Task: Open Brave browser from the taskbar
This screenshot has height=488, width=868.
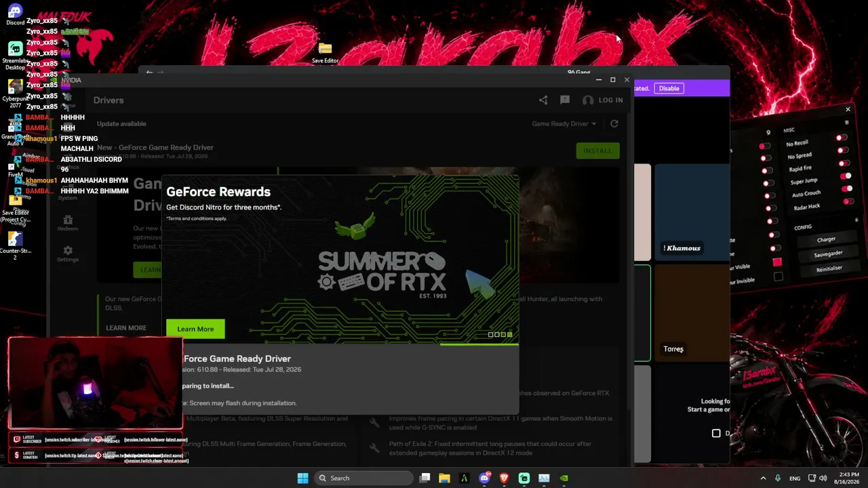Action: pyautogui.click(x=504, y=478)
